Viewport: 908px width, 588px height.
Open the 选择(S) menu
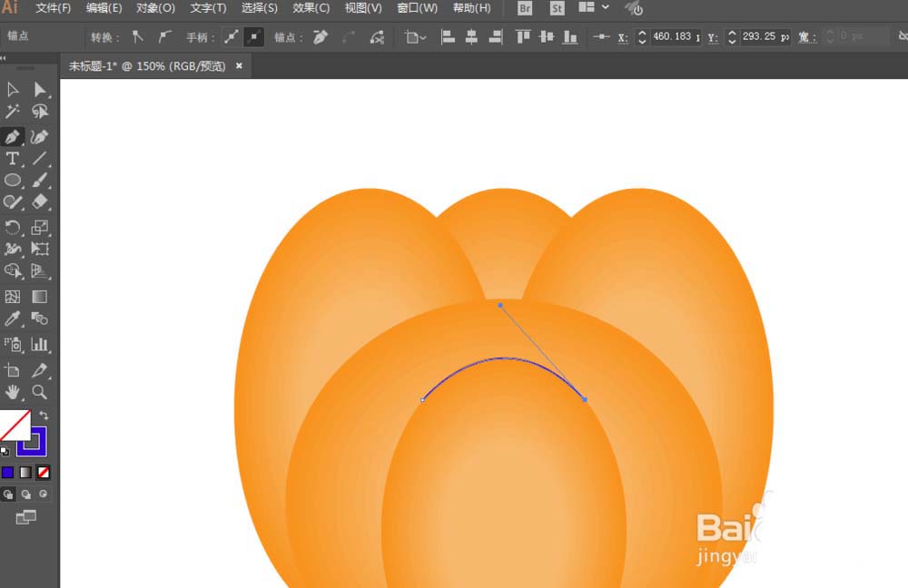(260, 8)
